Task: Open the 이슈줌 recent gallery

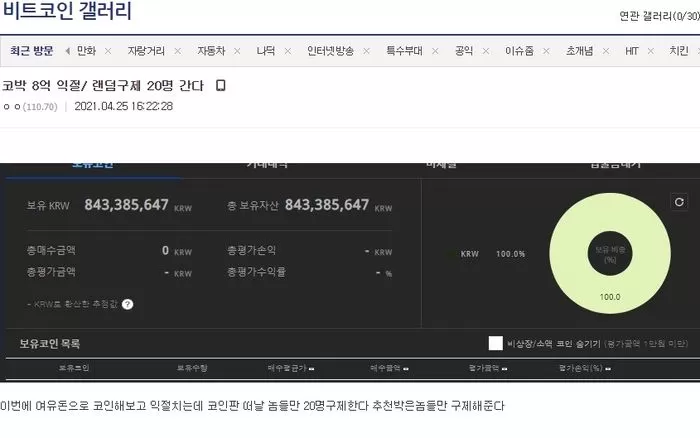Action: [x=519, y=51]
